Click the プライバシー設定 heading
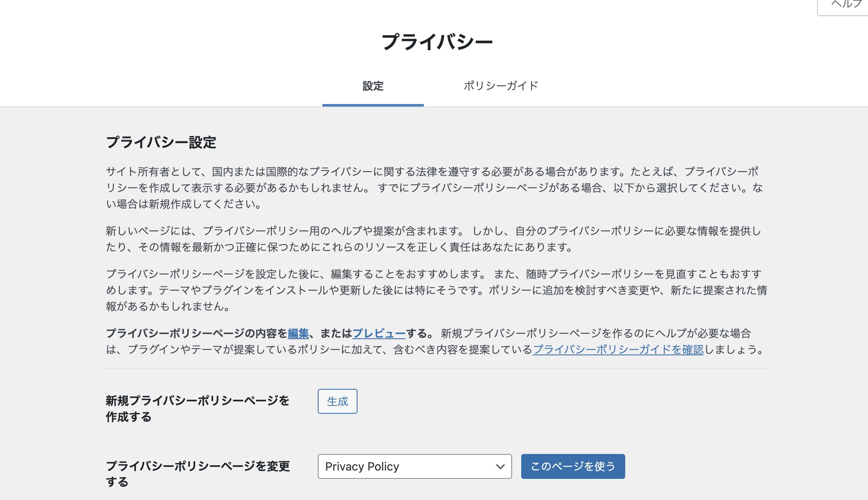This screenshot has width=868, height=500. (x=161, y=142)
